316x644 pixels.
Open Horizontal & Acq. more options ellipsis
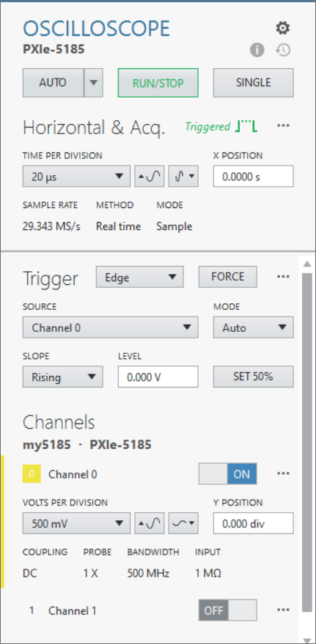click(283, 126)
